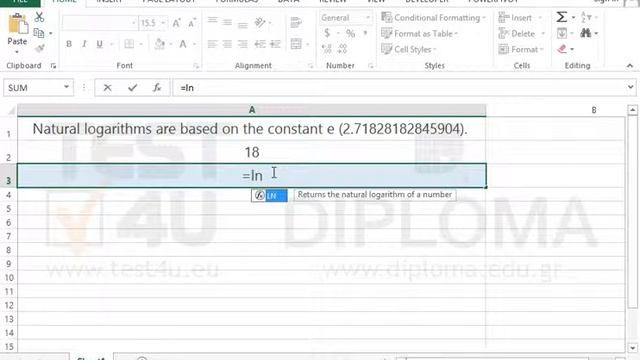Open Cell Styles gallery
The height and width of the screenshot is (360, 640).
409,49
